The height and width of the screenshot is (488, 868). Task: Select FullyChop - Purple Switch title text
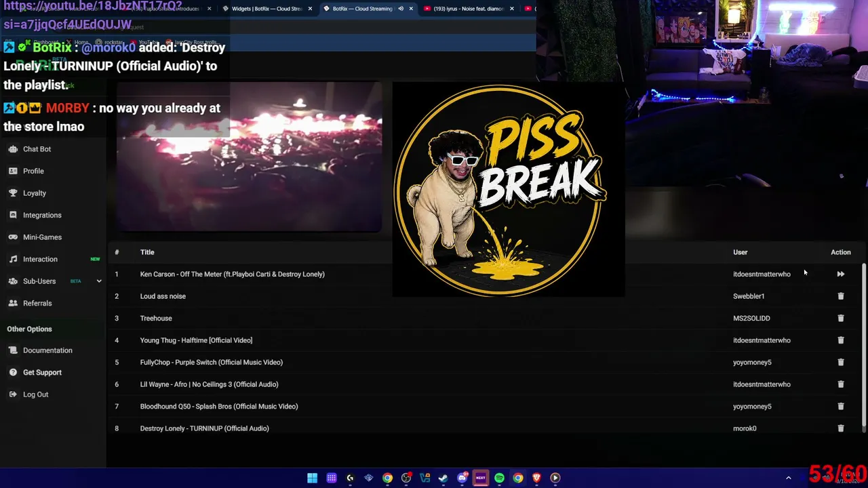pyautogui.click(x=212, y=362)
